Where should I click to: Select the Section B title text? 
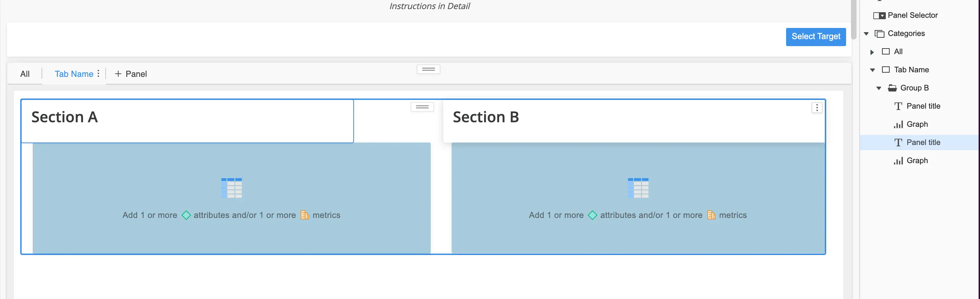[486, 117]
